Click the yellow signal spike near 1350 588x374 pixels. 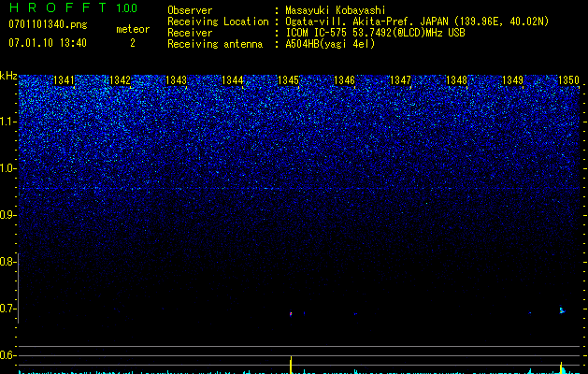[x=562, y=367]
